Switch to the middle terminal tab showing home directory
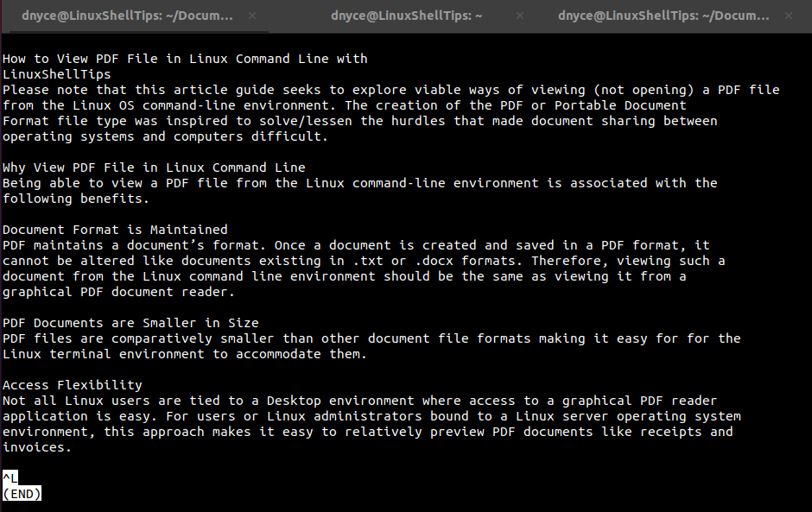The image size is (812, 512). tap(406, 15)
